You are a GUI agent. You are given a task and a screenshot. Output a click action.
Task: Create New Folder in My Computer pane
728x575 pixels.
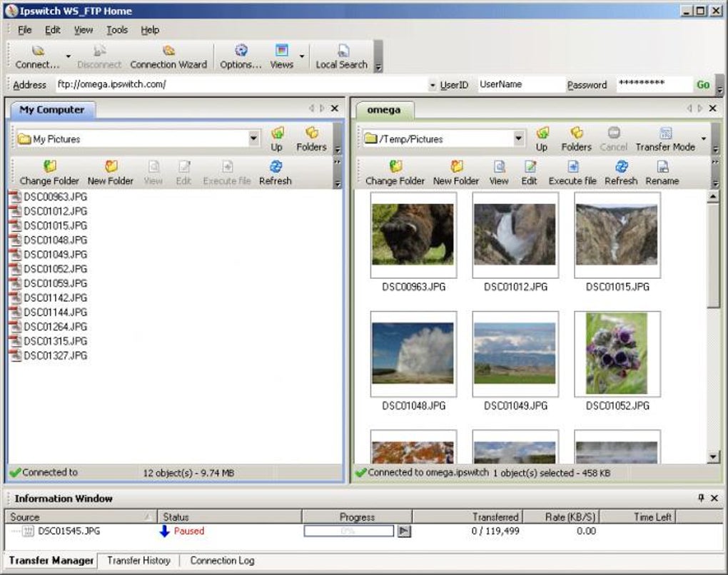click(111, 173)
